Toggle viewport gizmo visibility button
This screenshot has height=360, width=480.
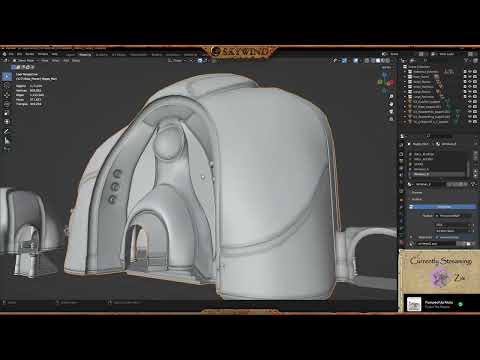click(x=344, y=61)
